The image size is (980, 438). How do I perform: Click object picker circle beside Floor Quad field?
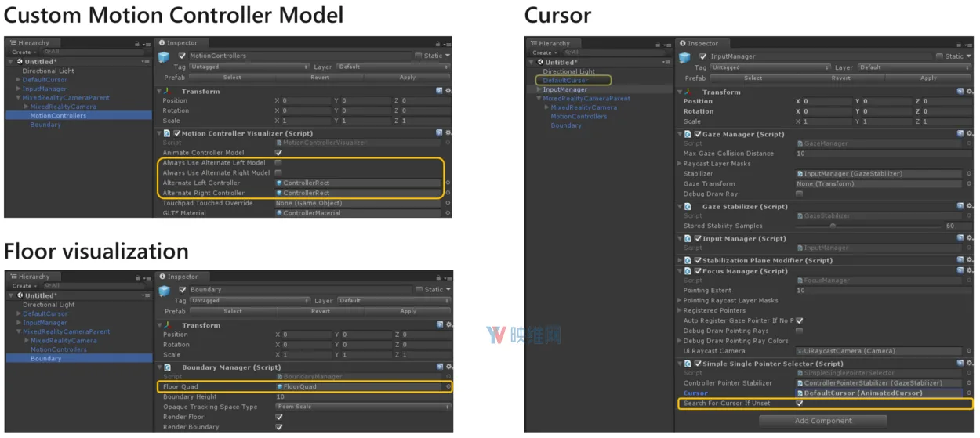pyautogui.click(x=448, y=386)
